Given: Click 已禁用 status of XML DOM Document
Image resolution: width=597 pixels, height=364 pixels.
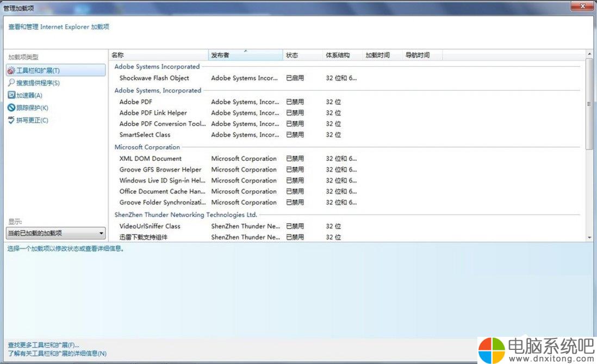Looking at the screenshot, I should 295,159.
